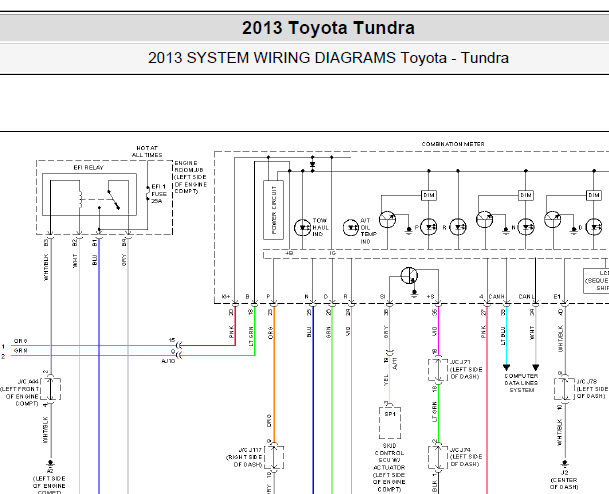Click the relay switch contact in EFI relay
Screen dimensions: 609x494
(113, 200)
